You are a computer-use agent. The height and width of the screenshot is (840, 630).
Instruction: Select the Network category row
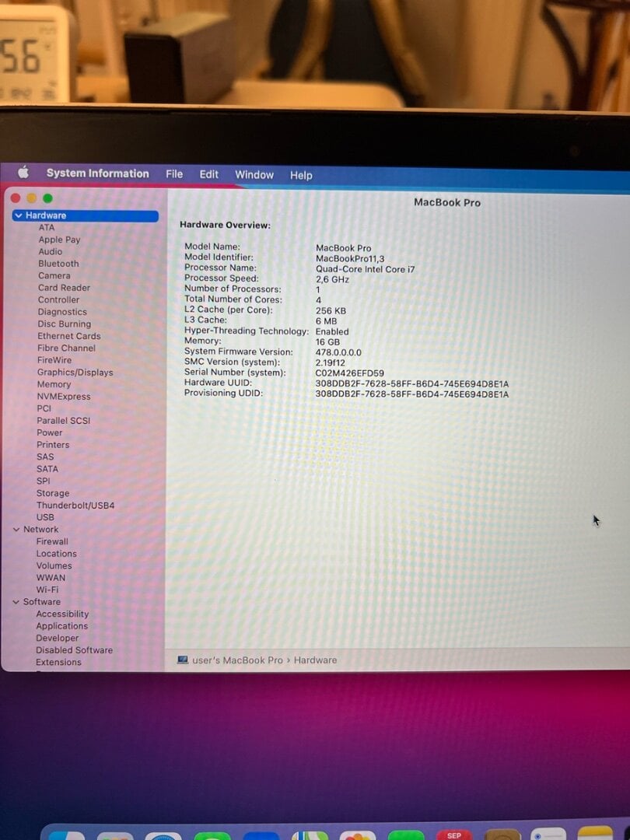(x=40, y=530)
